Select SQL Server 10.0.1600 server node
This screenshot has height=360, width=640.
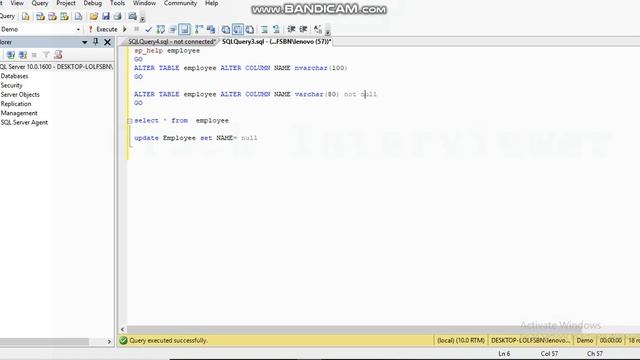56,67
